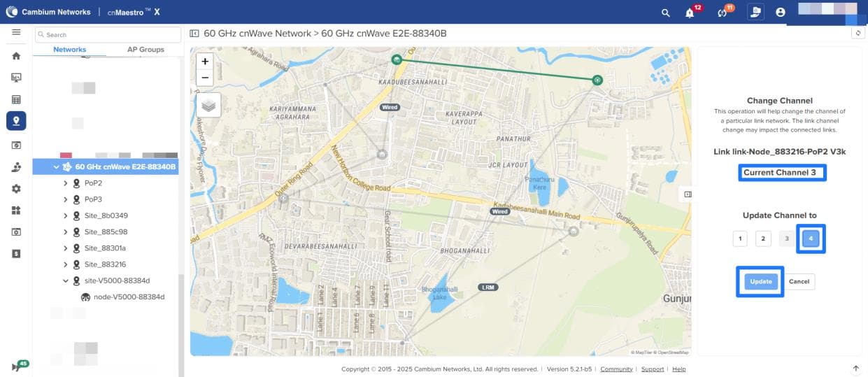Select channel 4 option
This screenshot has height=377, width=868.
point(811,239)
